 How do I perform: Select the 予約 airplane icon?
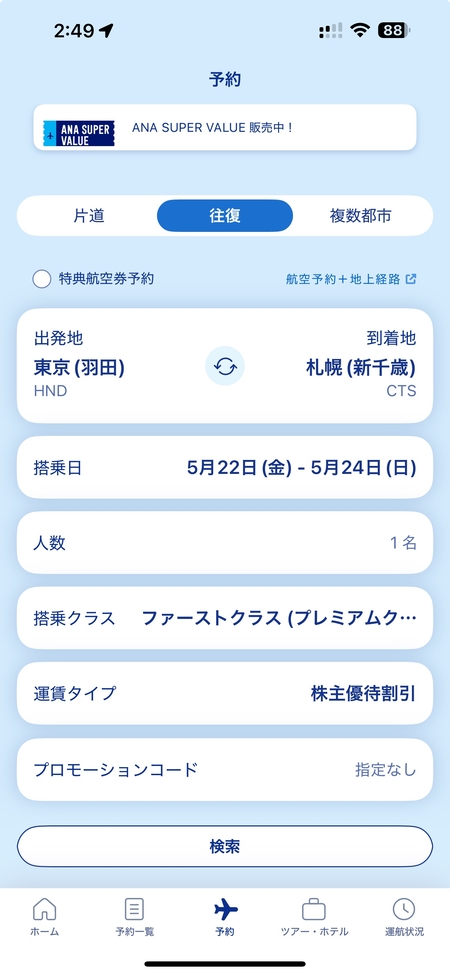tap(225, 909)
